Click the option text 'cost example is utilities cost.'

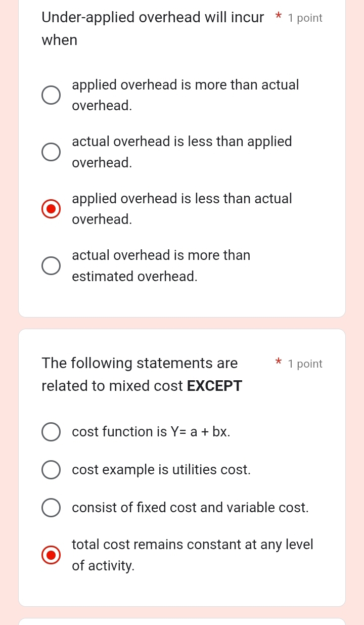[161, 470]
